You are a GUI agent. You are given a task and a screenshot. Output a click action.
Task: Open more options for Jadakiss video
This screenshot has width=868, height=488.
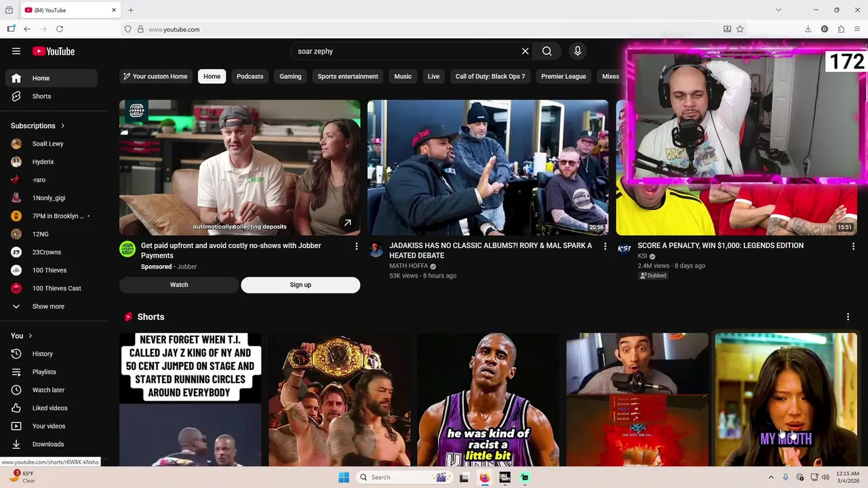point(606,247)
